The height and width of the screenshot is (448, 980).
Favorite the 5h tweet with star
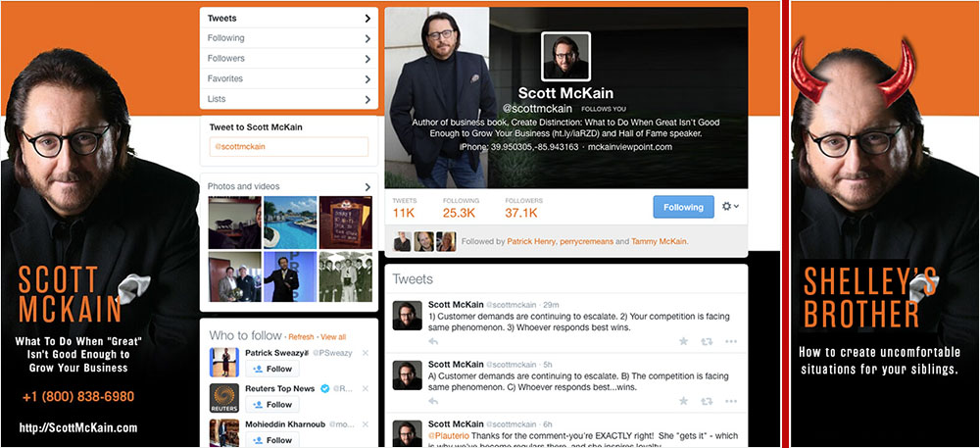click(684, 401)
